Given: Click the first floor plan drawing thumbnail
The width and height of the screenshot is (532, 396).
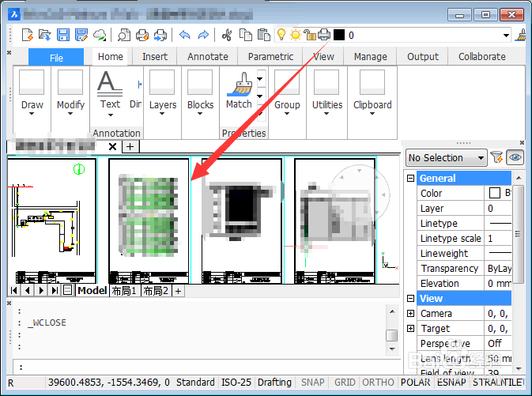Looking at the screenshot, I should tap(52, 221).
